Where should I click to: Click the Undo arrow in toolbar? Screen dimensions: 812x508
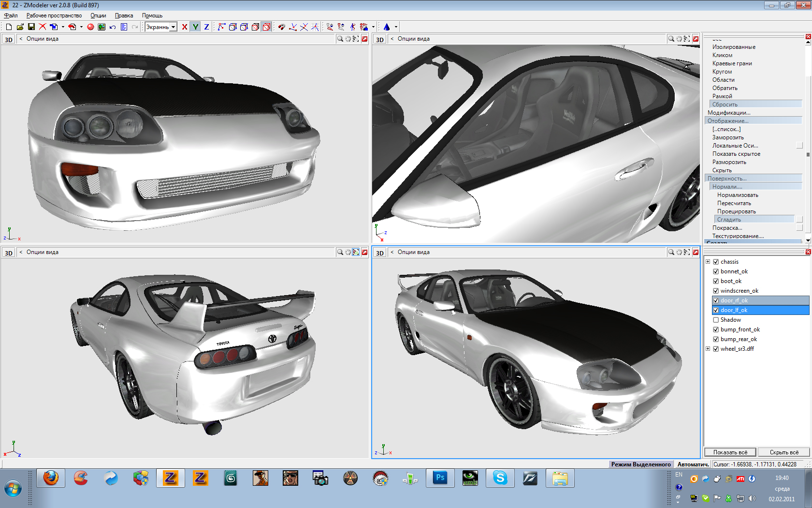113,27
